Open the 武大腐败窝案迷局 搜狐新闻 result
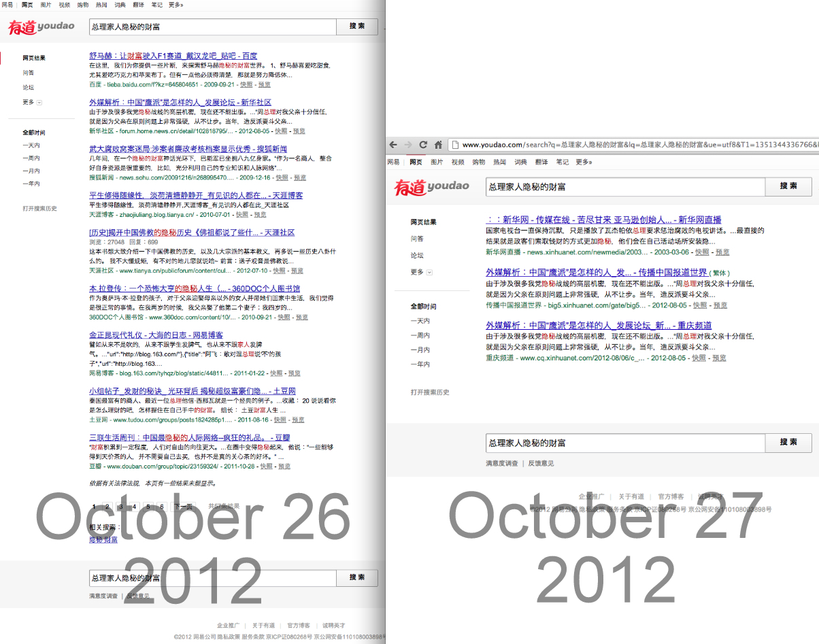 click(x=188, y=148)
